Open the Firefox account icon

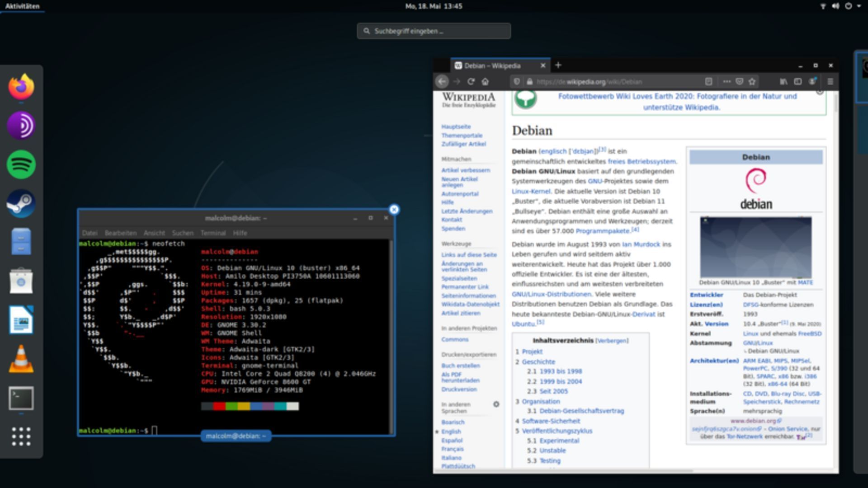click(x=812, y=82)
